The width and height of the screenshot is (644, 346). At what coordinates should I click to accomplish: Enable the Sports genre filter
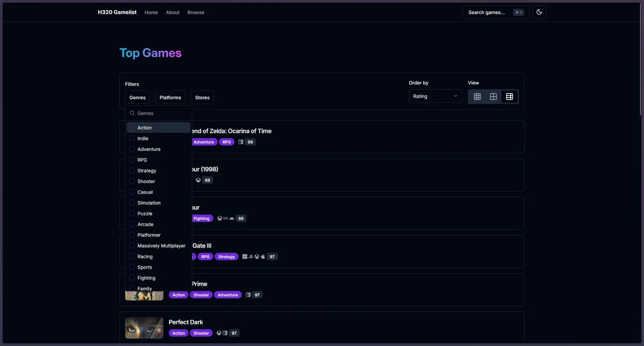coord(132,267)
